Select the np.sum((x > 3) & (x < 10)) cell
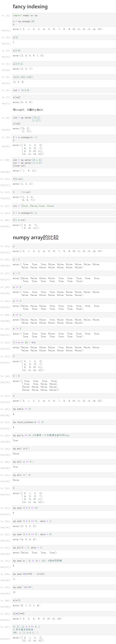Viewport: 116px width, 644px height. pyautogui.click(x=64, y=561)
